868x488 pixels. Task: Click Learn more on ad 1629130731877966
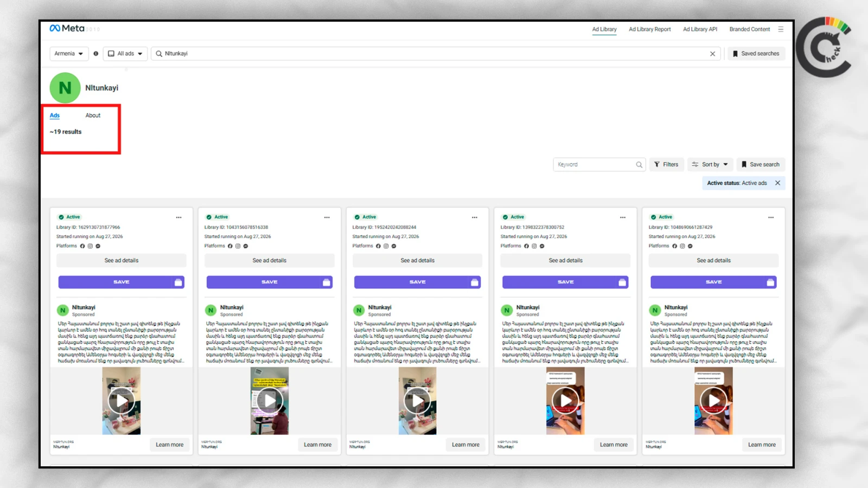[170, 445]
